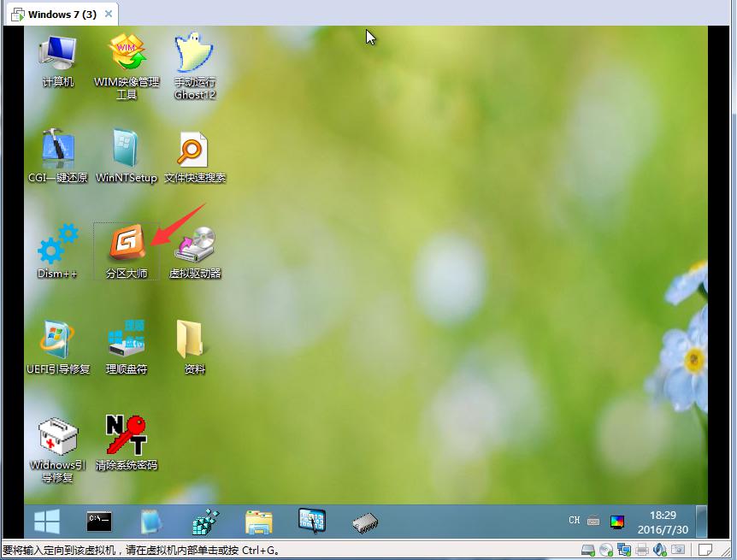Viewport: 737px width, 560px height.
Task: Open the 计算机 desktop icon
Action: pyautogui.click(x=57, y=61)
